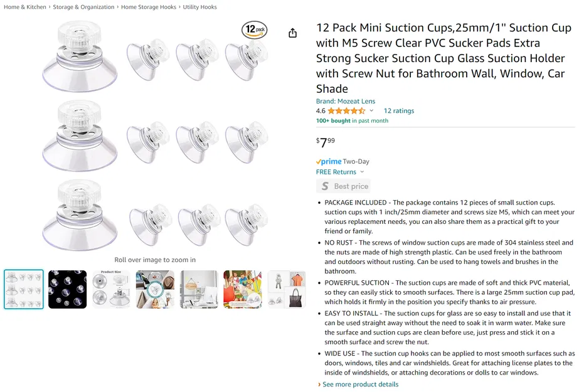Select the Product Size thumbnail

click(112, 289)
